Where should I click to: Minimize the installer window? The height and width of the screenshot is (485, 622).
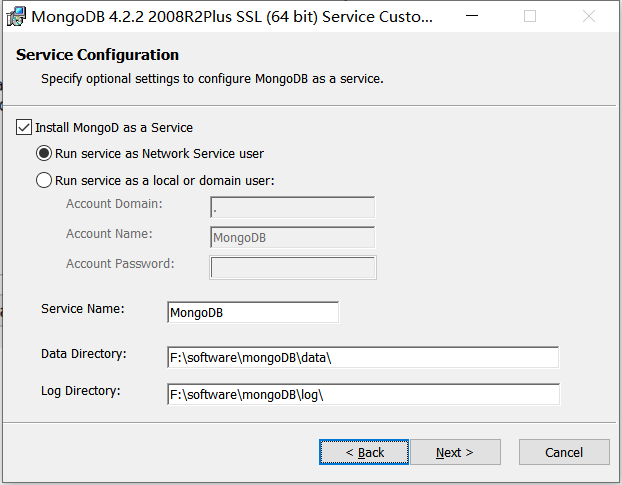coord(472,16)
